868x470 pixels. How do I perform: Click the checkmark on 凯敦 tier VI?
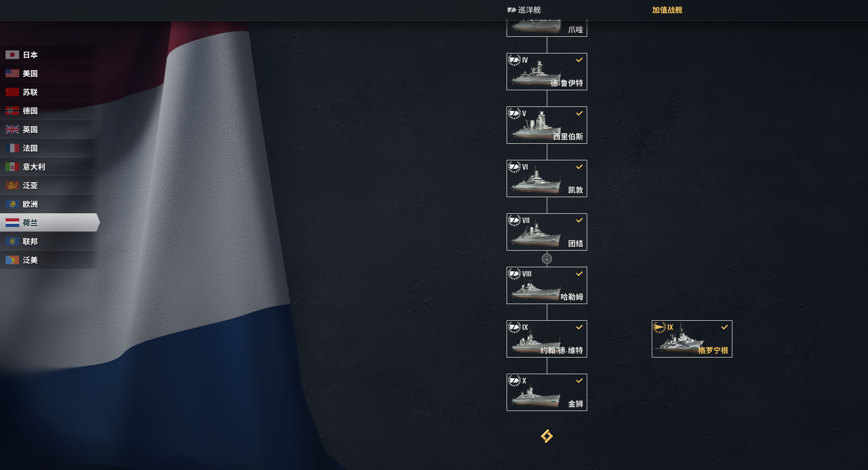[580, 167]
